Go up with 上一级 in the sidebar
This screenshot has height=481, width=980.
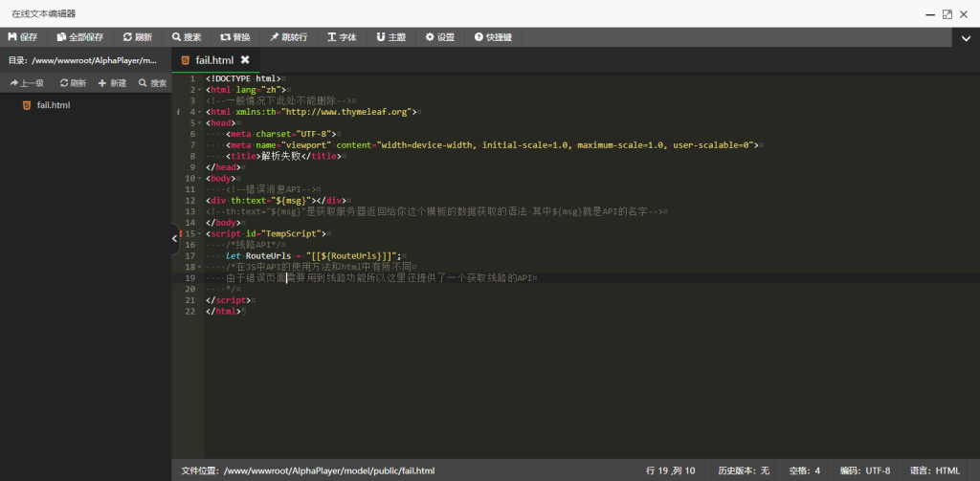[26, 83]
